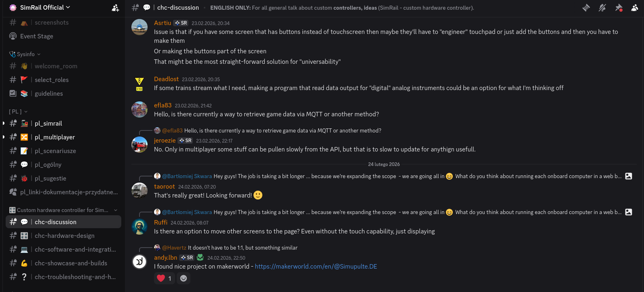
Task: Click the jeroezie username
Action: coord(165,141)
